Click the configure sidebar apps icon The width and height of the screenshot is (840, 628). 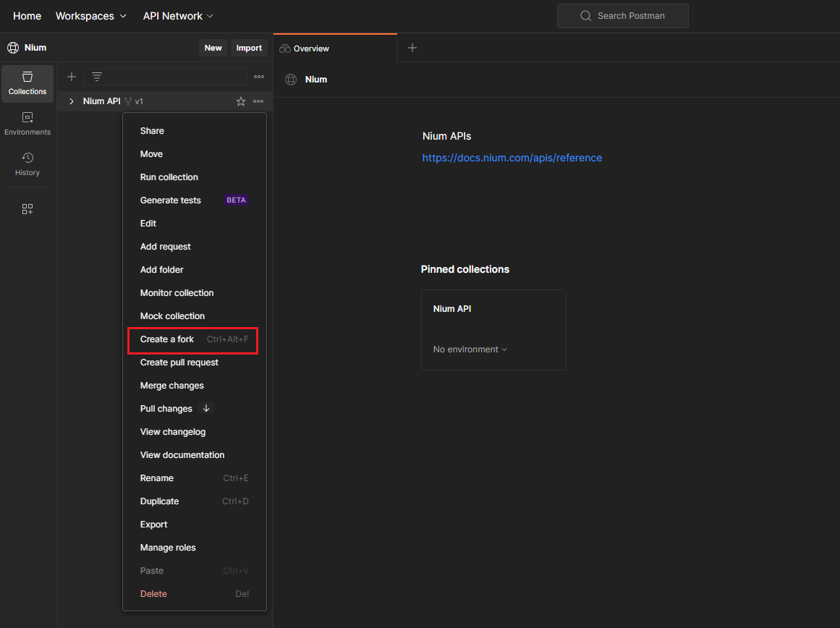pyautogui.click(x=27, y=209)
